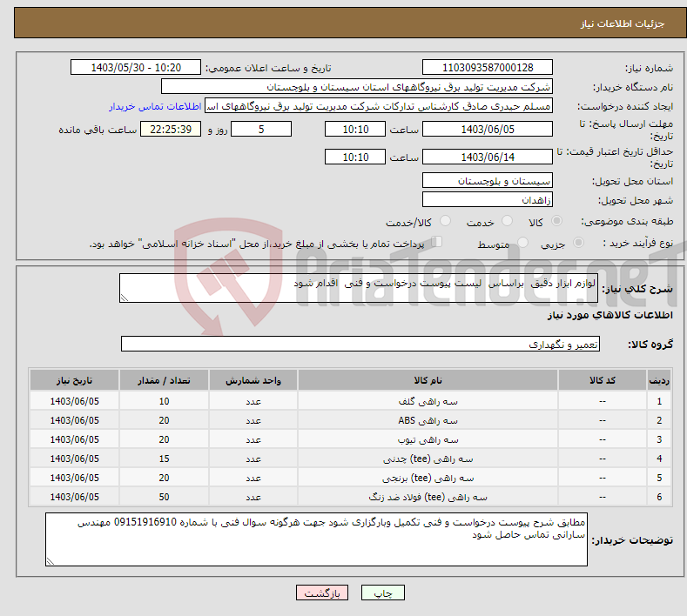Click item name سه راهی (tee) فولاد ضد زنگ
Viewport: 687px width, 616px height.
[428, 498]
